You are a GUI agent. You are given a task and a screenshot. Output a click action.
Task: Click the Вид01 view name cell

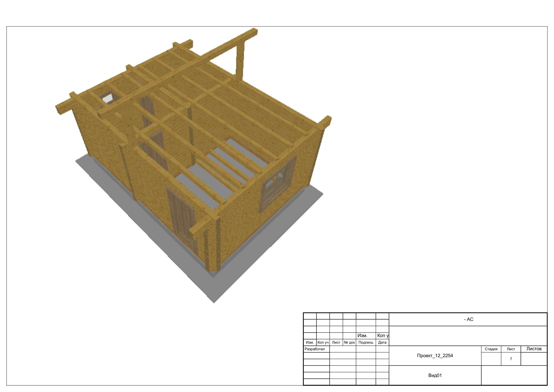pos(435,375)
